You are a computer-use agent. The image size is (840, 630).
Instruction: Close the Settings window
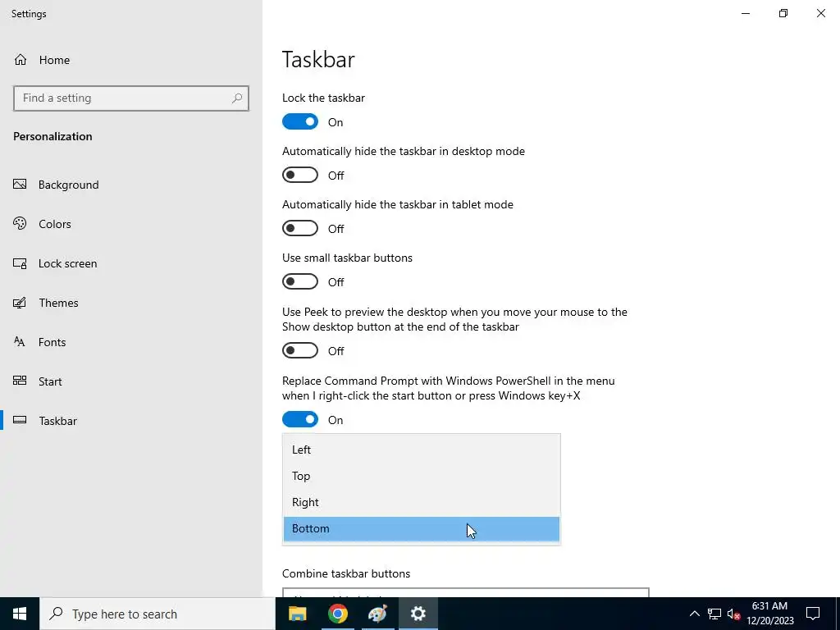coord(820,13)
